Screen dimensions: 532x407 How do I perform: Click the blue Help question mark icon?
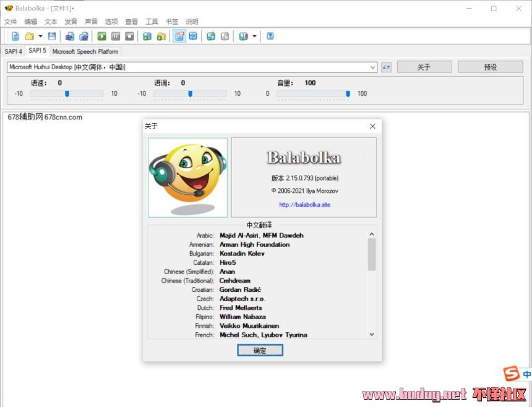point(270,36)
